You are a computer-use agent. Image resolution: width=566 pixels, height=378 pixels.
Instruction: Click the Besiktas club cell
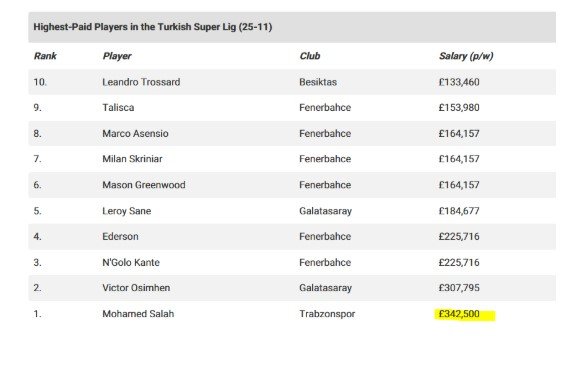(318, 82)
